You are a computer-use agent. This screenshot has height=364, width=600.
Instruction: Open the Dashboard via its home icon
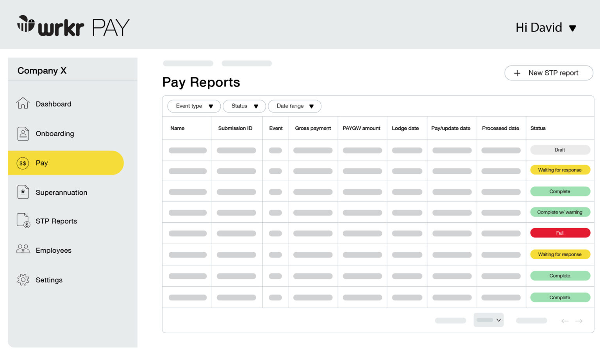coord(23,103)
